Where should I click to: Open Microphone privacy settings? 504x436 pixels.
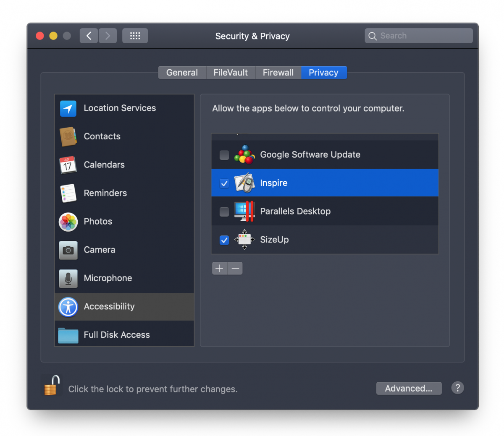tap(68, 278)
